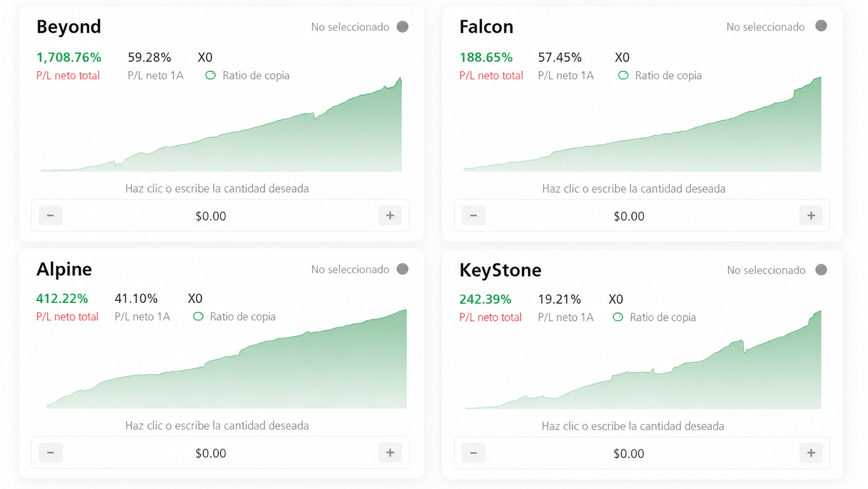The width and height of the screenshot is (868, 489).
Task: Click Alpine's P/L neto 1A label
Action: pyautogui.click(x=142, y=316)
